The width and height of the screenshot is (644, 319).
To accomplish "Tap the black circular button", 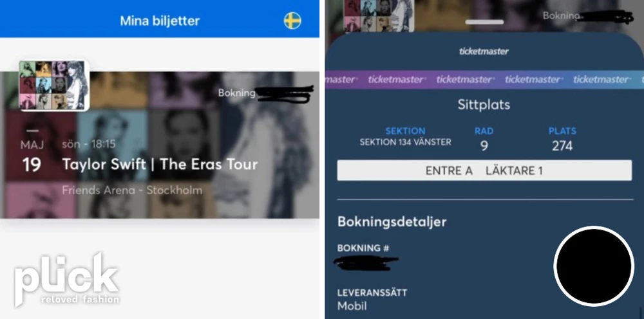I will [x=594, y=266].
